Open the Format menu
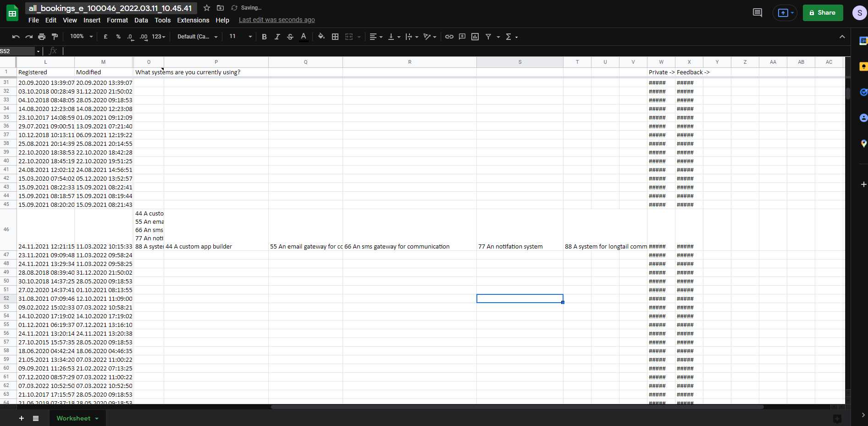The width and height of the screenshot is (868, 426). point(117,20)
